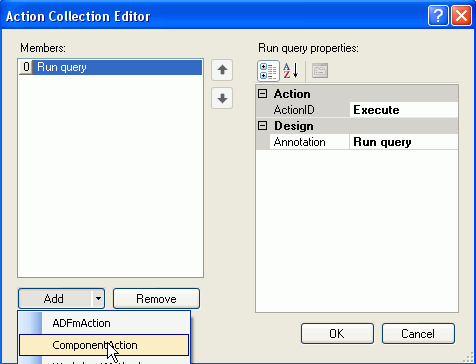Choose ADFmAction from the Add menu
This screenshot has width=476, height=364.
coord(104,323)
